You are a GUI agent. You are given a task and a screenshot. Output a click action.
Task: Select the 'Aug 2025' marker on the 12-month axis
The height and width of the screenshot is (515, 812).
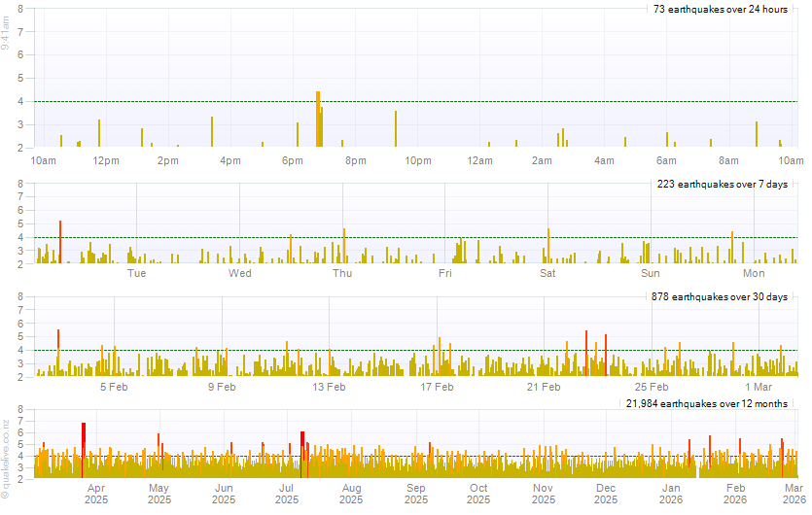(351, 494)
